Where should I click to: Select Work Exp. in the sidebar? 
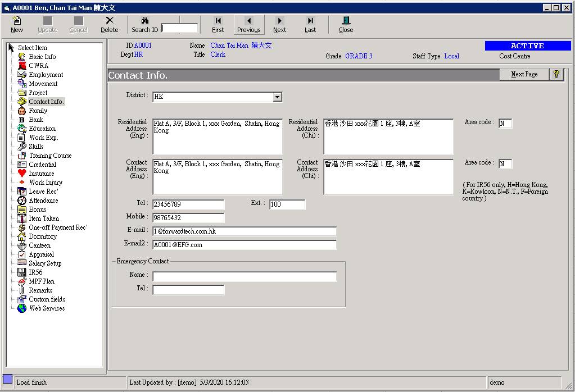pyautogui.click(x=44, y=138)
